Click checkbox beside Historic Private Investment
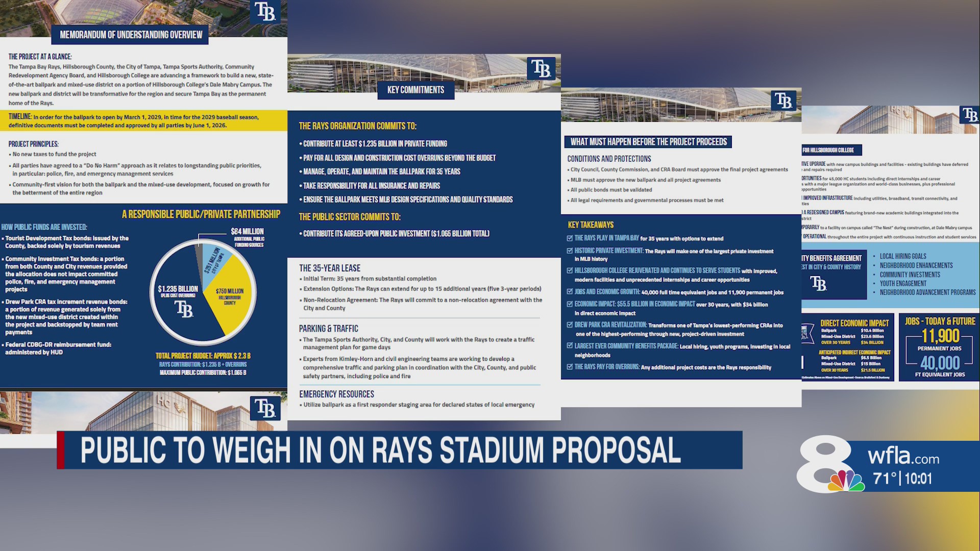Viewport: 980px width, 551px height. point(570,251)
